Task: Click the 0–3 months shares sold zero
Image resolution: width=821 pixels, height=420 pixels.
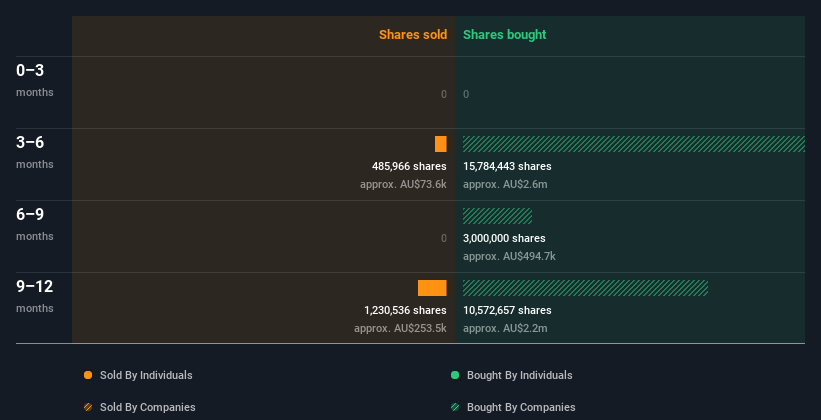Action: coord(444,94)
